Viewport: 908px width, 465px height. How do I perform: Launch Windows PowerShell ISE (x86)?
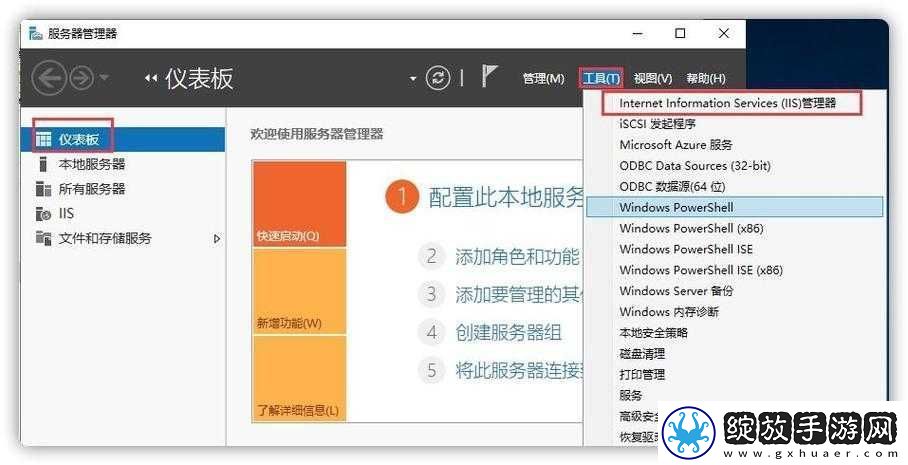701,270
